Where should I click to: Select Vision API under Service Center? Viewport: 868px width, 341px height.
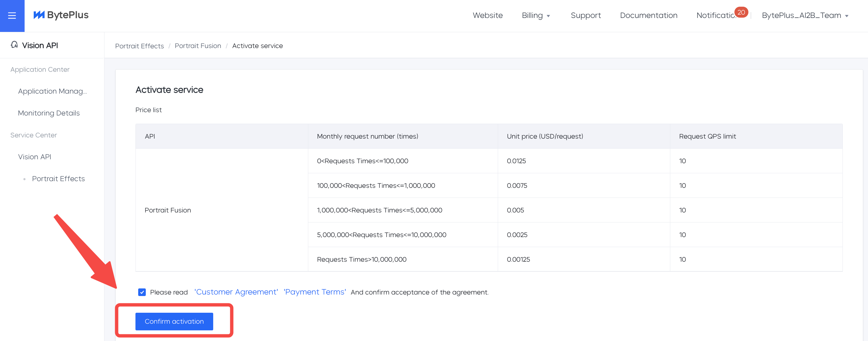pos(35,157)
